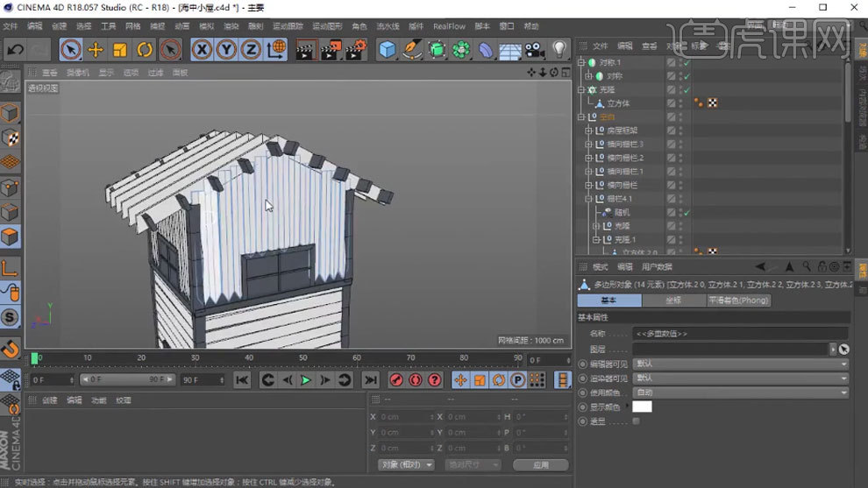Click the Cube primitive icon
This screenshot has width=868, height=488.
point(388,50)
